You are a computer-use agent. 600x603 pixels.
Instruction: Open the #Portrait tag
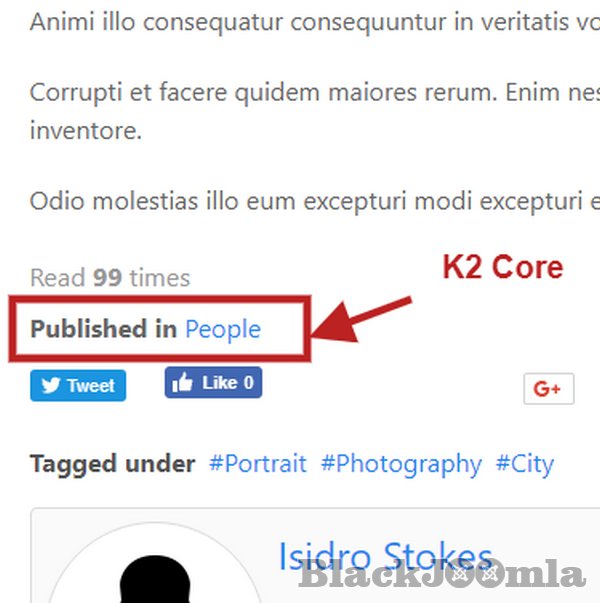[x=258, y=464]
